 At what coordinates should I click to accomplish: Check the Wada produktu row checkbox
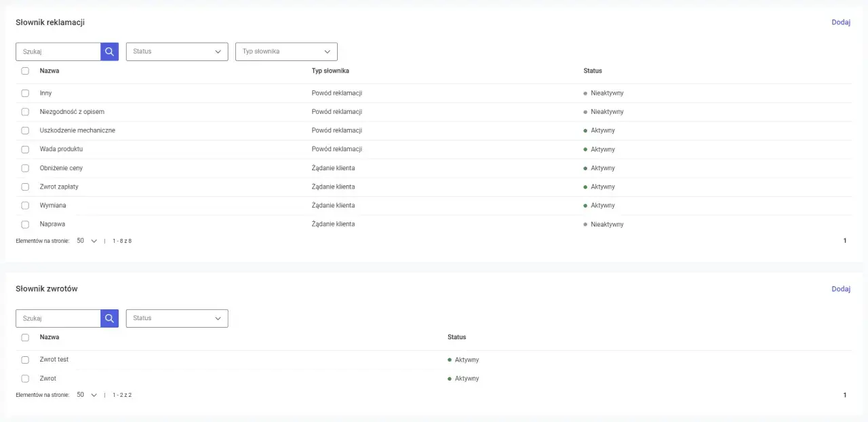[x=25, y=149]
